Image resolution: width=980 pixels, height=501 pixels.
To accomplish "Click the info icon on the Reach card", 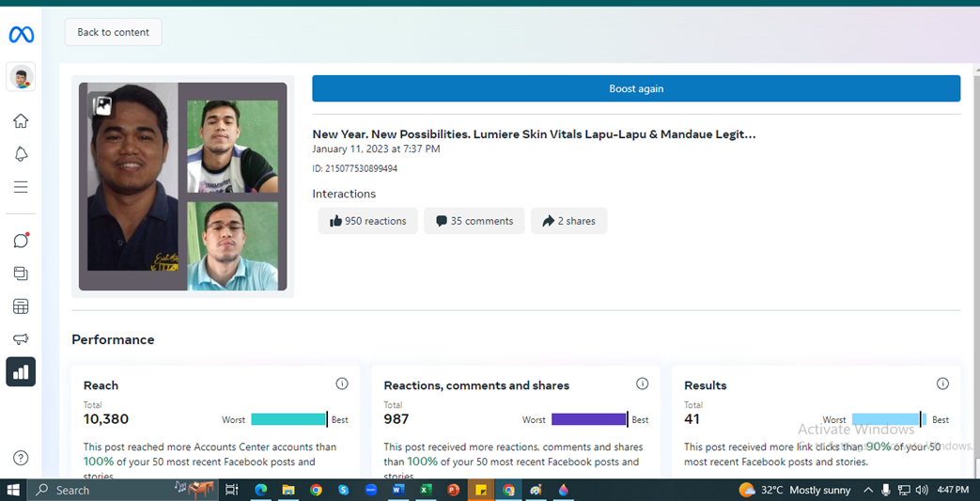I will pos(342,384).
